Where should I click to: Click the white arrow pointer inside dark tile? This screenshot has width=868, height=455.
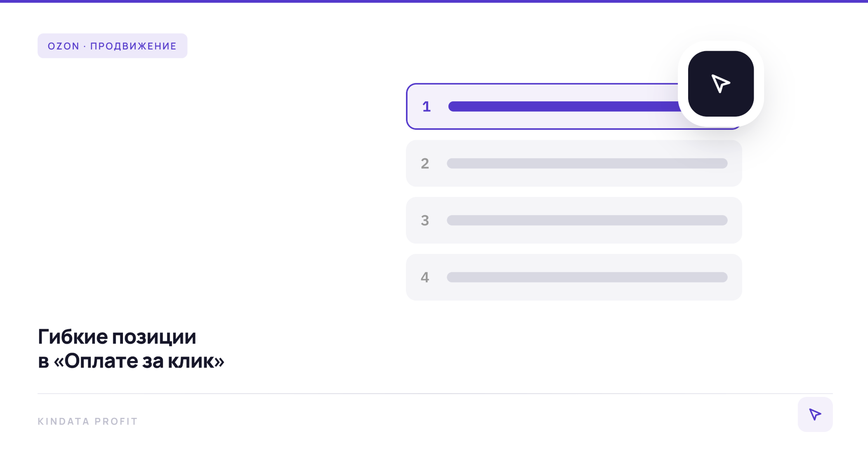(721, 84)
